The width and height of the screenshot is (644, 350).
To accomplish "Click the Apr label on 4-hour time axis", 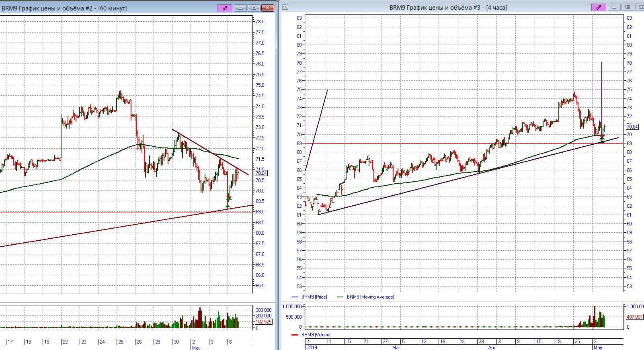I will pos(491,348).
